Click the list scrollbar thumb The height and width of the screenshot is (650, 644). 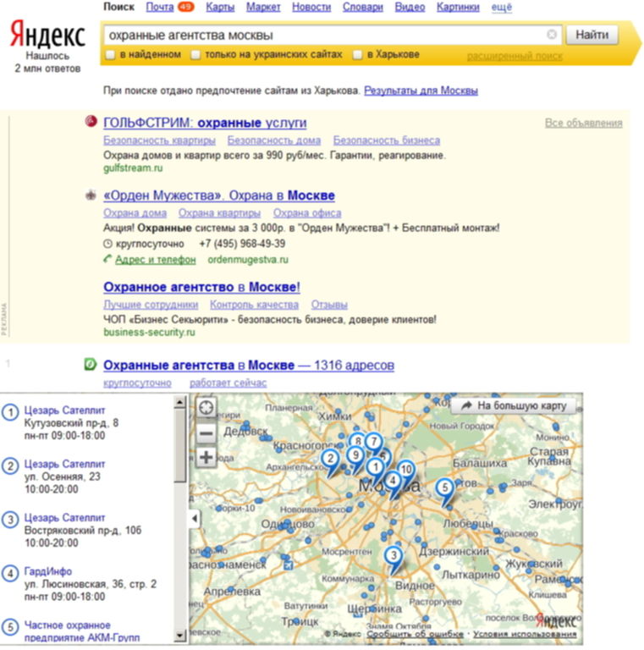[180, 446]
